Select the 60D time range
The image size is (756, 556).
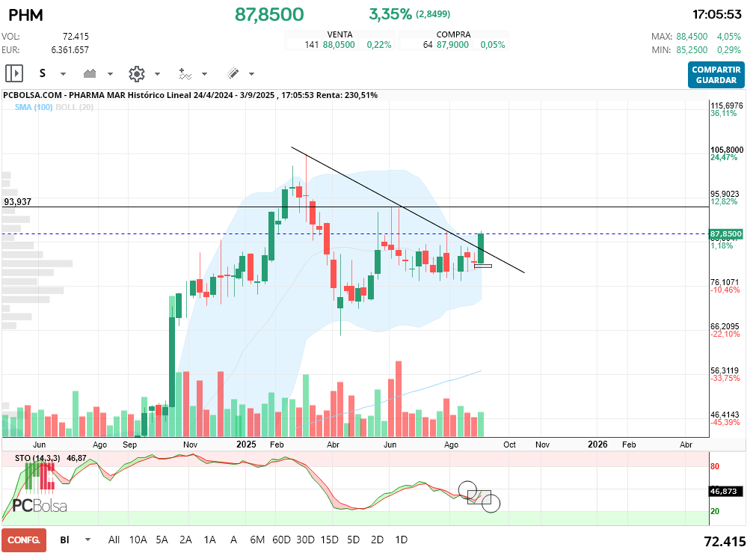[x=282, y=540]
